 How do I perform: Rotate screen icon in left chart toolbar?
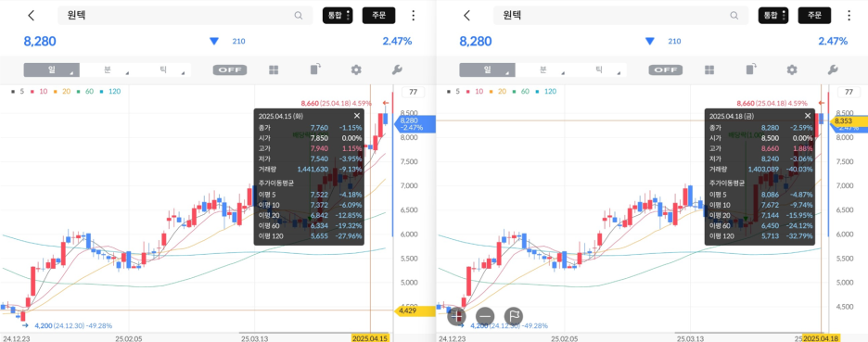(x=315, y=70)
